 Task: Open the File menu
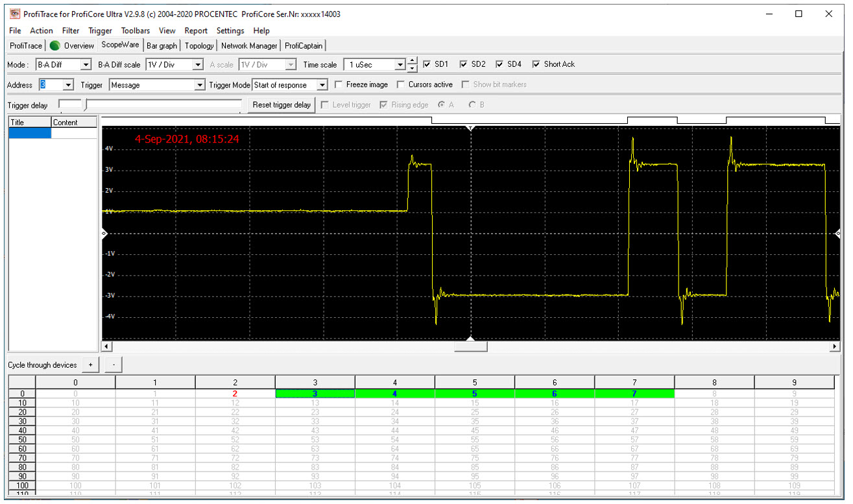(15, 30)
